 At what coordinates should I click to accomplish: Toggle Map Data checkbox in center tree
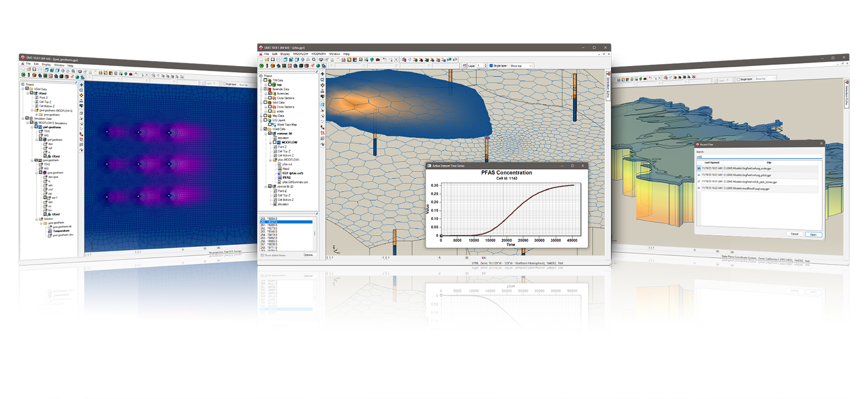(265, 116)
